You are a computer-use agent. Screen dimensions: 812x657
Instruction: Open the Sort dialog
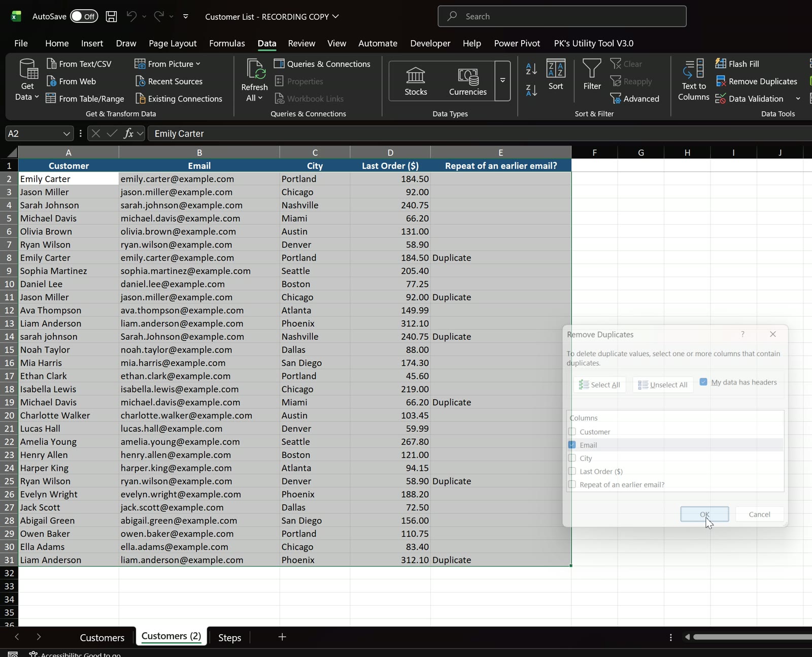(x=556, y=75)
